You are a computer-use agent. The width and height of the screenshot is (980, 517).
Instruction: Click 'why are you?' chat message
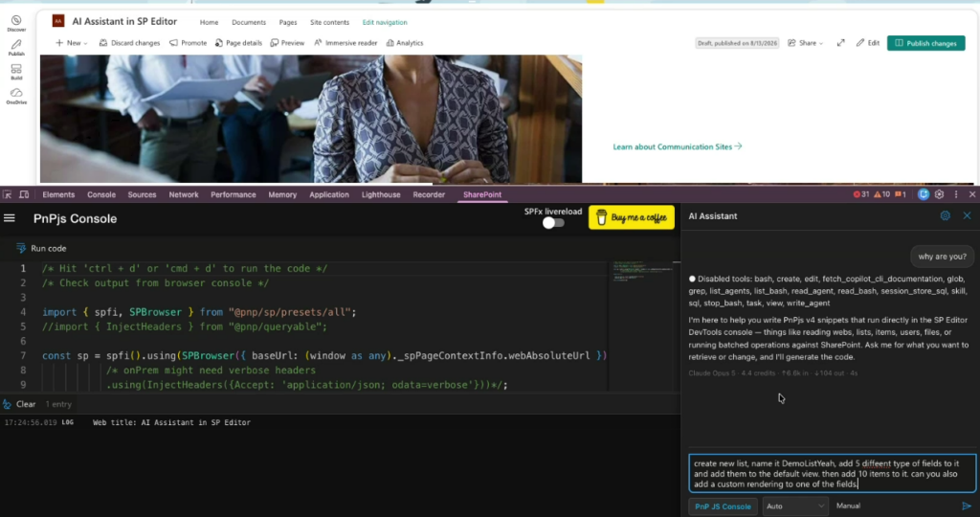pos(942,257)
